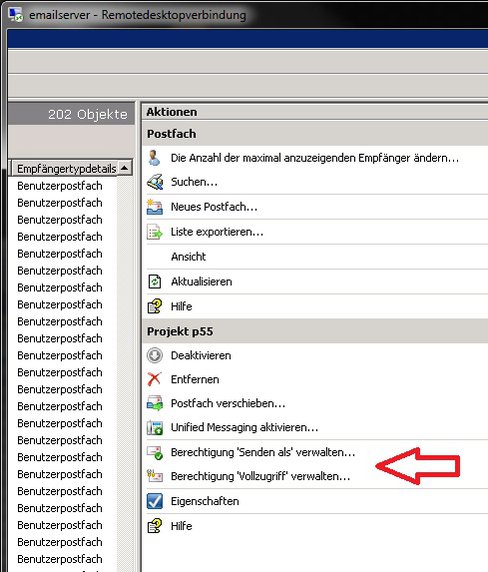This screenshot has height=572, width=488.
Task: Open 'Senden als' permission management
Action: tap(263, 452)
